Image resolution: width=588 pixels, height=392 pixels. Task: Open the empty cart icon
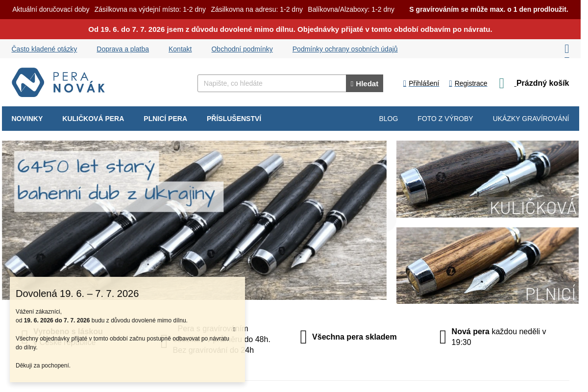(x=501, y=83)
